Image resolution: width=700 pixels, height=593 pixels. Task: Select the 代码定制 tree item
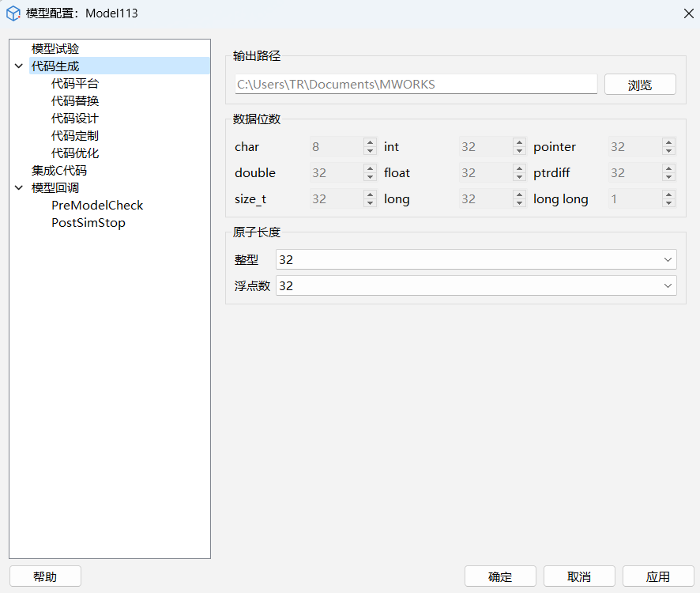75,136
